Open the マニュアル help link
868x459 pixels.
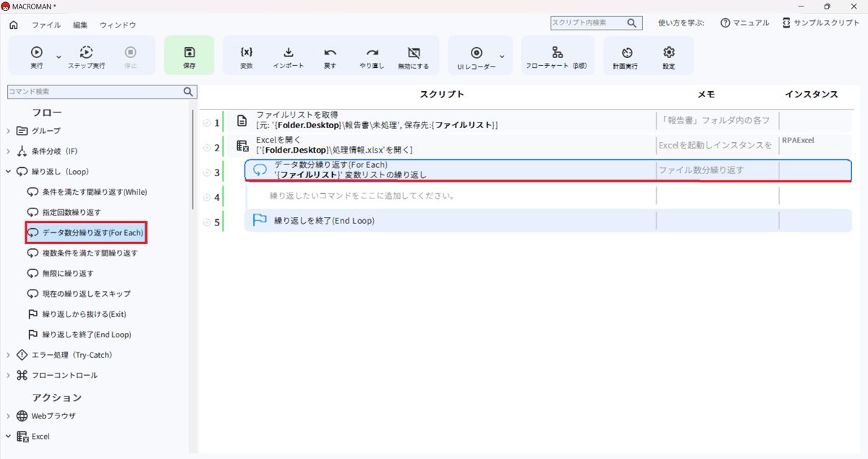click(x=745, y=23)
